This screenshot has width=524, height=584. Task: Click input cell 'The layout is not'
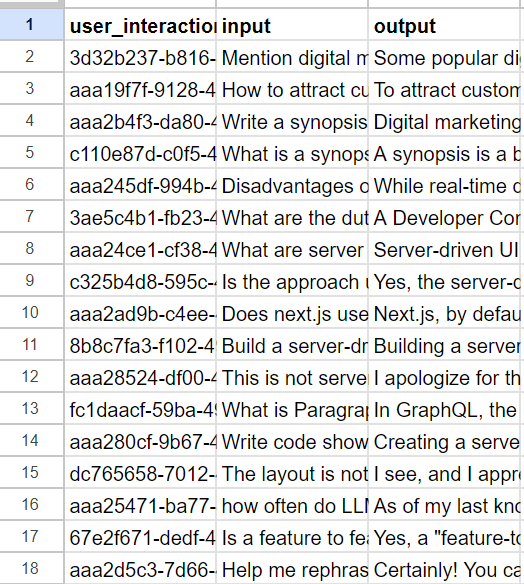click(x=292, y=473)
